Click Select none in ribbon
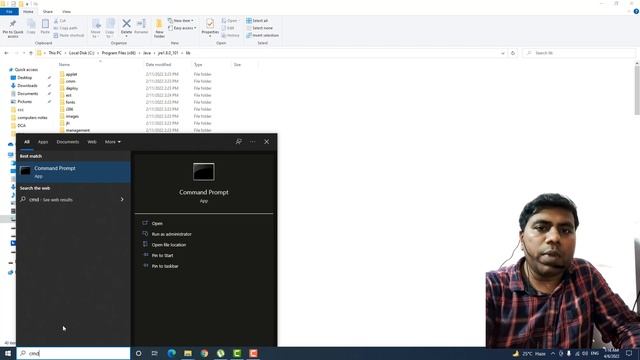The height and width of the screenshot is (360, 640). coord(259,28)
